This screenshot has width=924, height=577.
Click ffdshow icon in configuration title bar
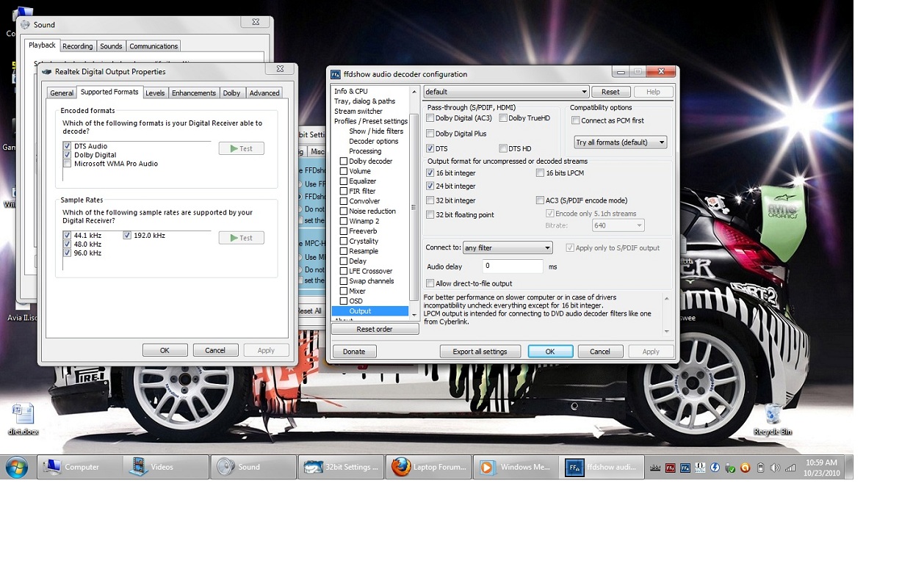336,74
